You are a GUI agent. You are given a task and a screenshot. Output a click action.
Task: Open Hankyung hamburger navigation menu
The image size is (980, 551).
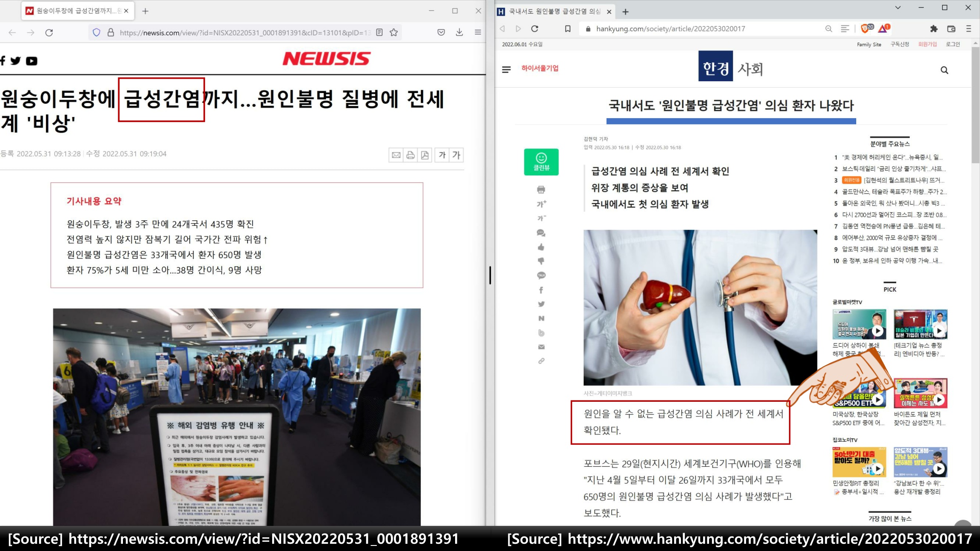(506, 69)
